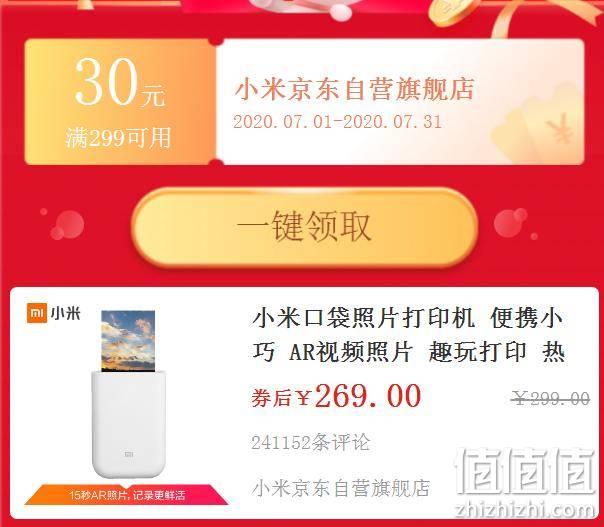Click the Xiaomi MI logo icon
The width and height of the screenshot is (604, 527).
point(37,313)
